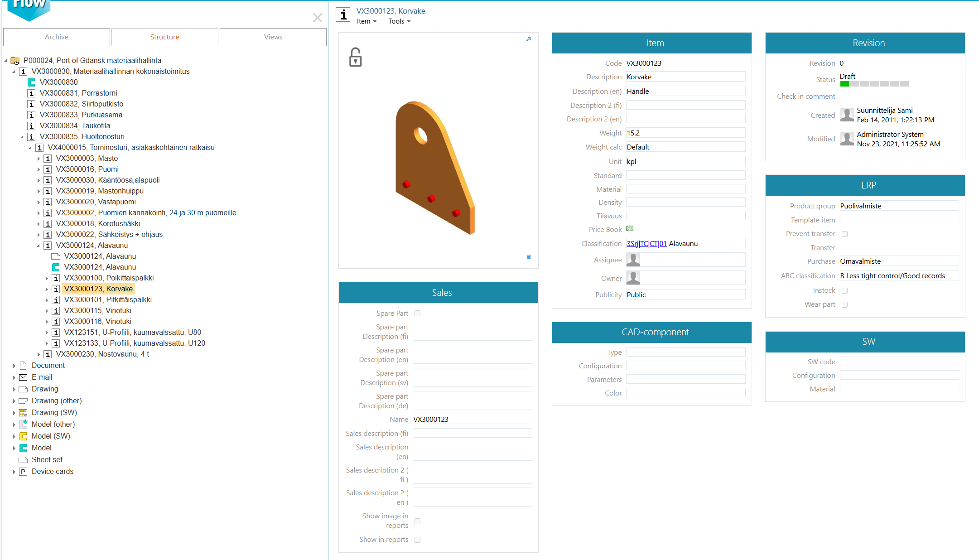
Task: Toggle the Prevent transfer checkbox
Action: [x=844, y=234]
